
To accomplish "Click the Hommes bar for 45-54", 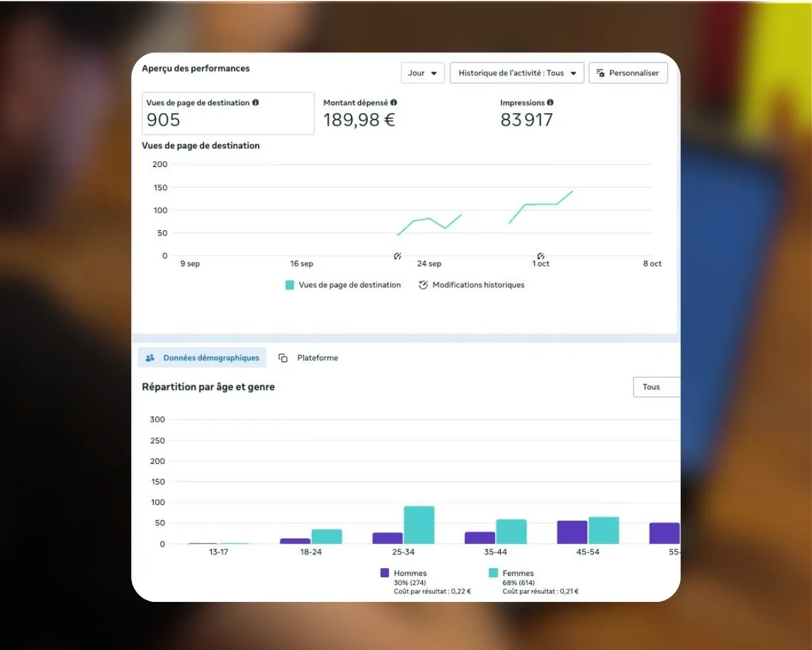I will point(572,532).
